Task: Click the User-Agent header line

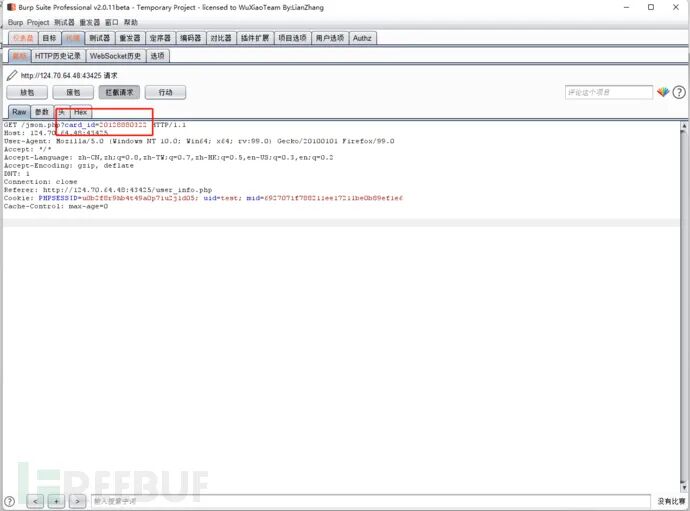Action: click(199, 141)
